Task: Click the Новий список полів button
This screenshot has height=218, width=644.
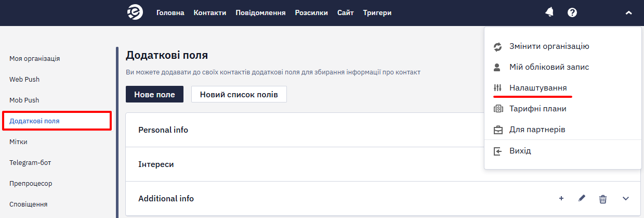Action: pyautogui.click(x=239, y=94)
